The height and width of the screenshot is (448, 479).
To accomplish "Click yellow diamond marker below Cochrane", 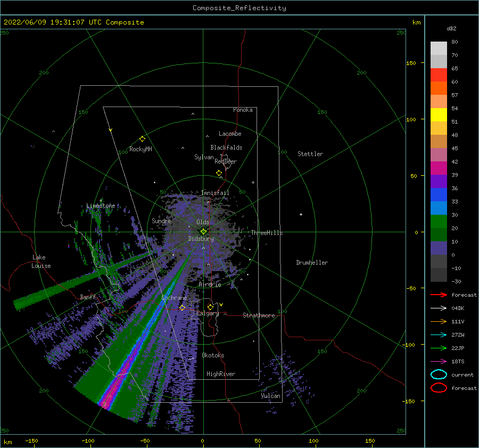I will (x=182, y=307).
